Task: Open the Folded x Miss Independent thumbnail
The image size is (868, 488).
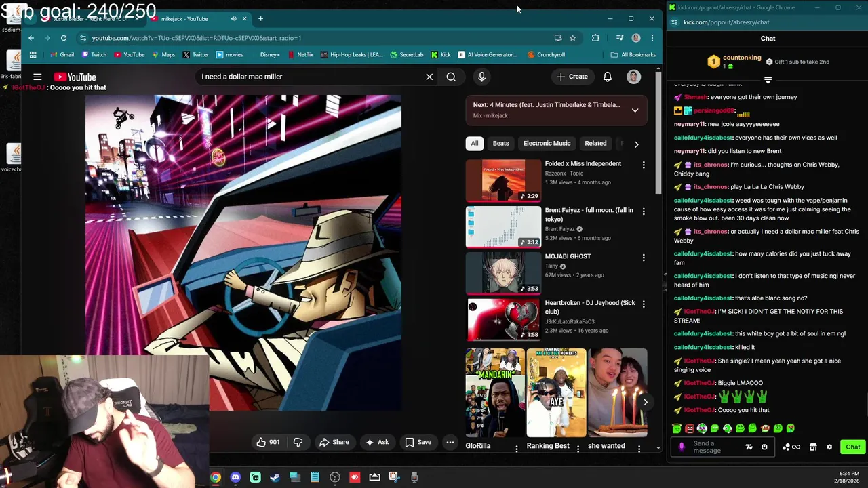Action: (x=503, y=180)
